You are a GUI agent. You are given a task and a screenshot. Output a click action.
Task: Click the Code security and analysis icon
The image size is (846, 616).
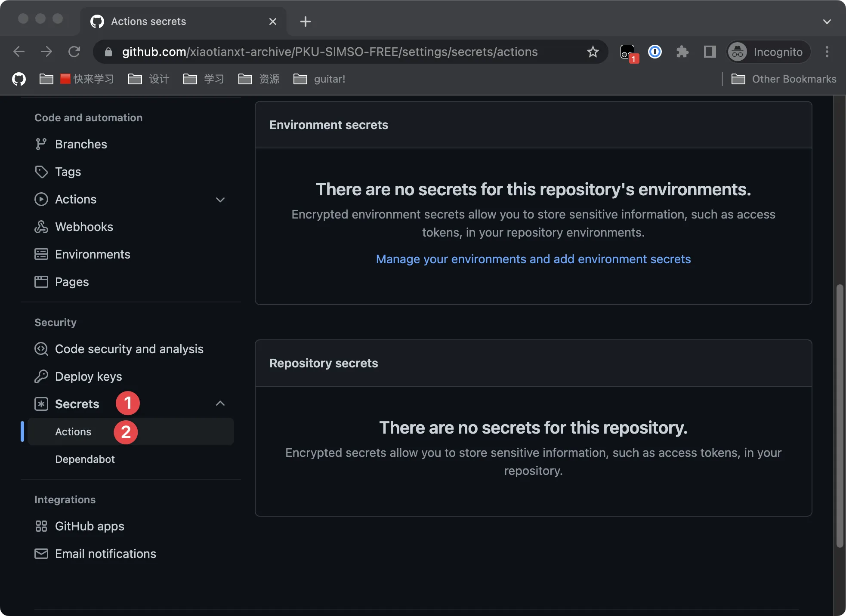41,349
